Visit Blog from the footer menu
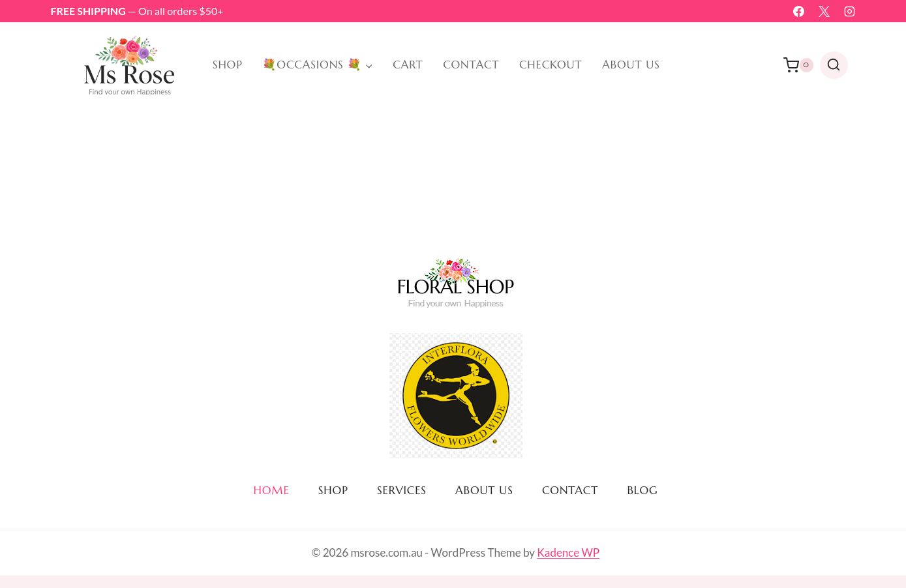 pyautogui.click(x=642, y=490)
